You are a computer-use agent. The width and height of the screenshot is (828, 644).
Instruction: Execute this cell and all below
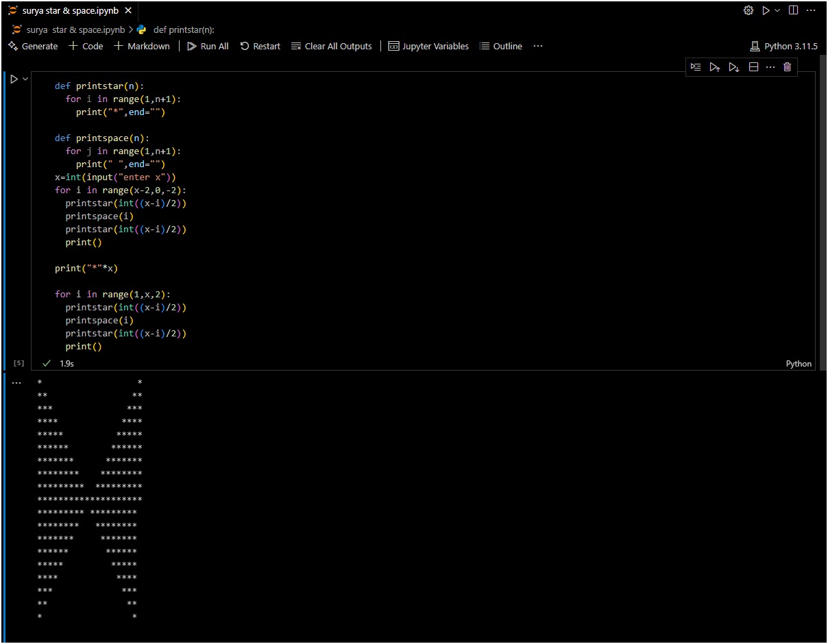734,67
